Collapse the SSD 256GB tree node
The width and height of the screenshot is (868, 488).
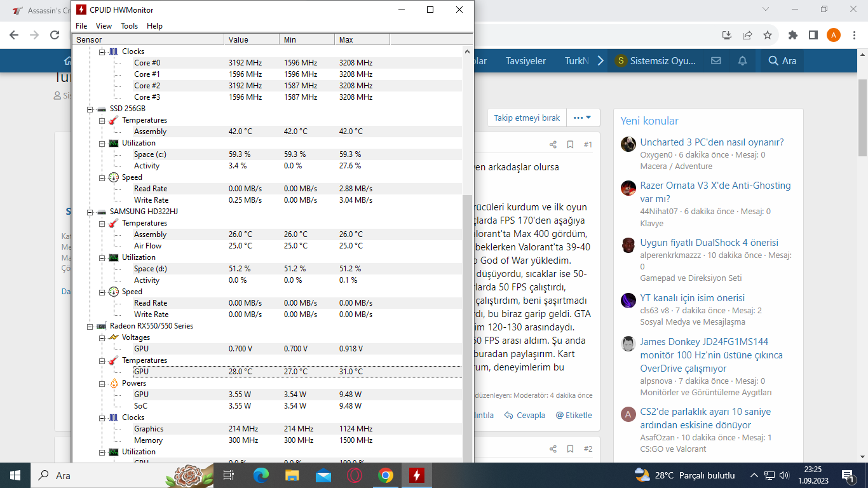click(x=91, y=109)
